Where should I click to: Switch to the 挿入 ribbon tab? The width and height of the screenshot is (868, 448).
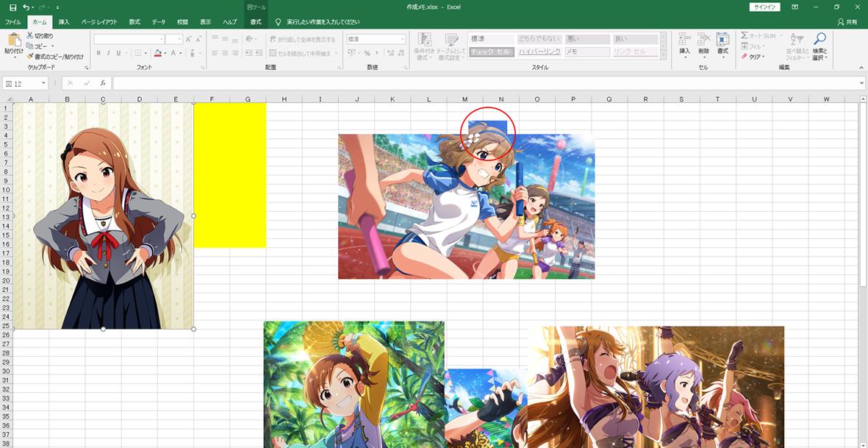point(64,22)
